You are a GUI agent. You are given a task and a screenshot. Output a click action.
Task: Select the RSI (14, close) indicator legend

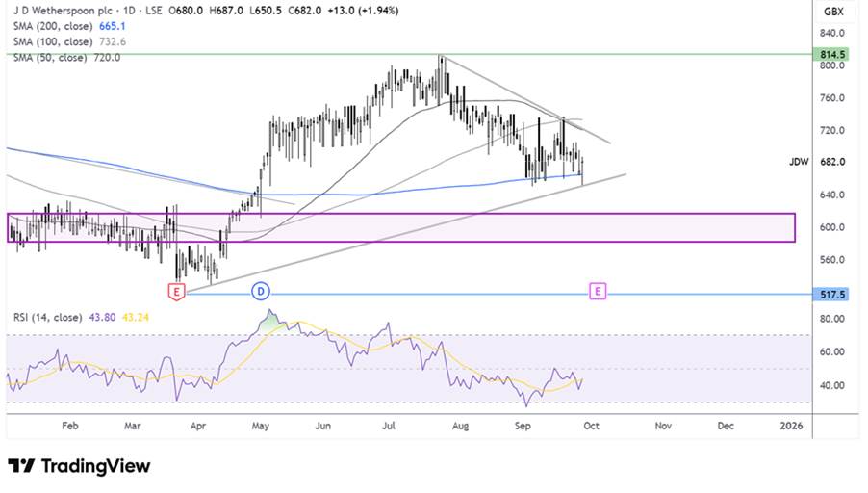tap(82, 318)
